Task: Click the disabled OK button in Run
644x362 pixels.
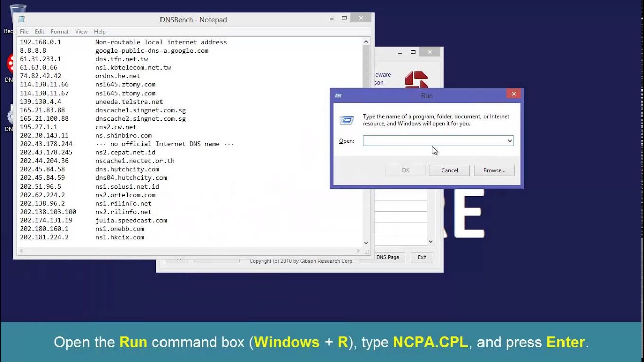Action: pyautogui.click(x=405, y=170)
